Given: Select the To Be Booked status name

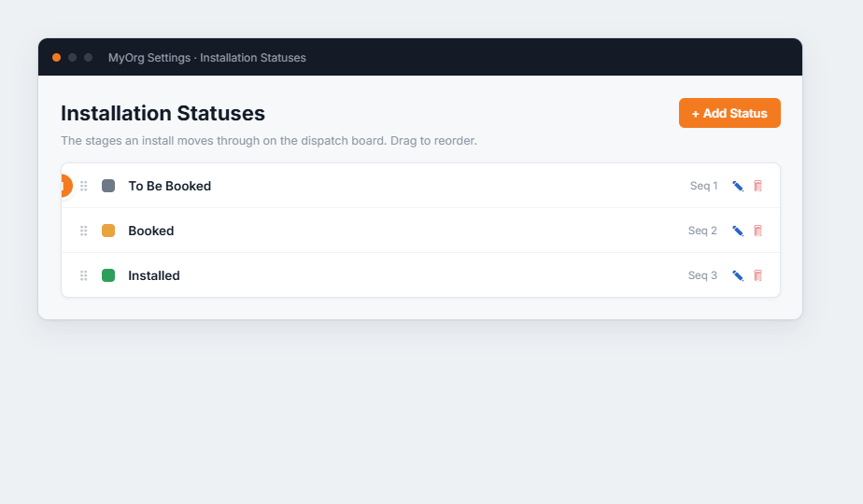Looking at the screenshot, I should pos(170,186).
